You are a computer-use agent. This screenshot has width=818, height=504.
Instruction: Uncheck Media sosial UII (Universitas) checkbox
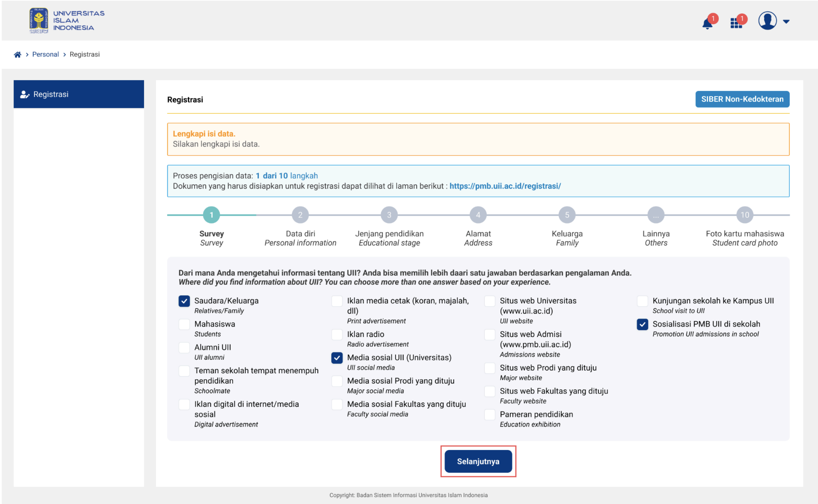(336, 357)
